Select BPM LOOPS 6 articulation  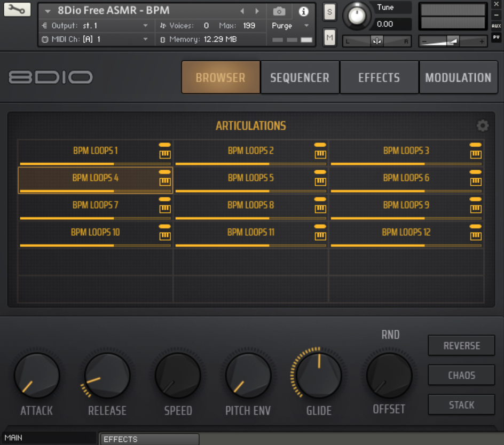click(406, 180)
